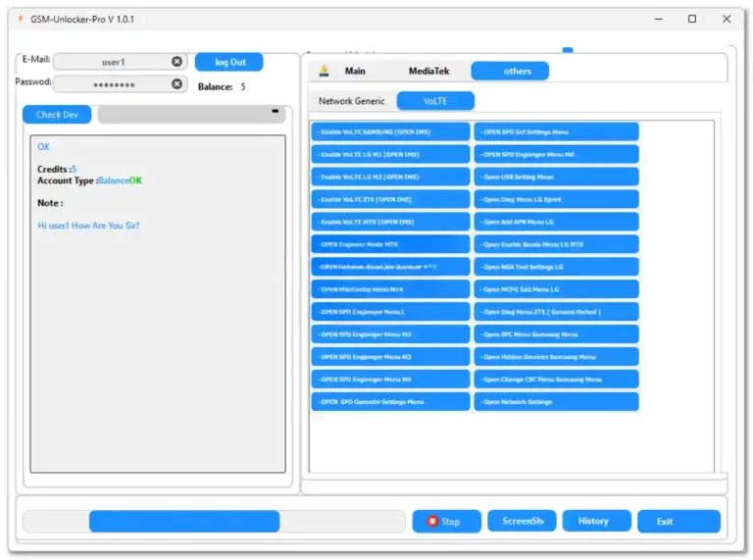Switch to the Main tab
This screenshot has height=560, width=753.
point(355,71)
